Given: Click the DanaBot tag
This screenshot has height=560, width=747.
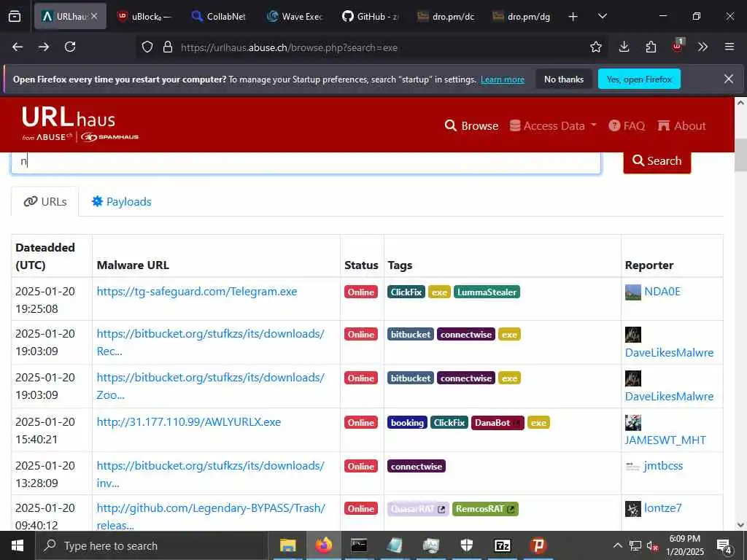Looking at the screenshot, I should [498, 422].
